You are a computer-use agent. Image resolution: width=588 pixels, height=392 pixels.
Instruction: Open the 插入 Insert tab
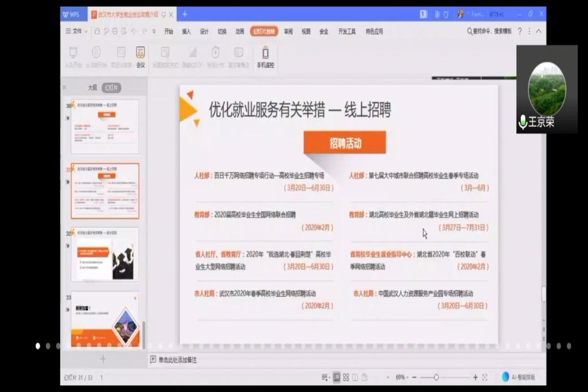click(x=186, y=32)
